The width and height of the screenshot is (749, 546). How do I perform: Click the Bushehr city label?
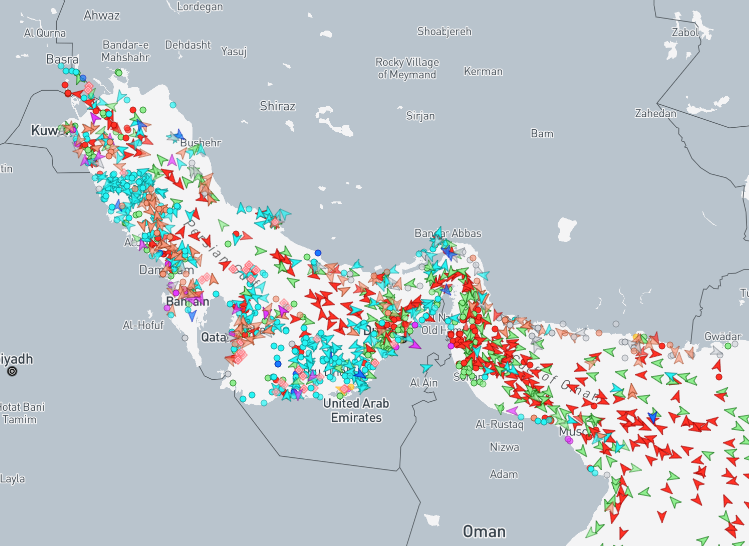[x=201, y=142]
